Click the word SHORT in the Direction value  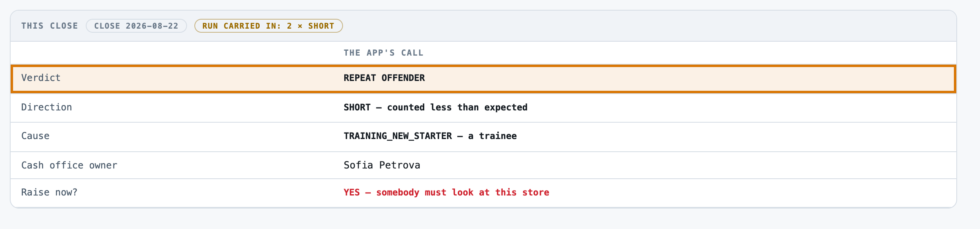click(x=357, y=107)
